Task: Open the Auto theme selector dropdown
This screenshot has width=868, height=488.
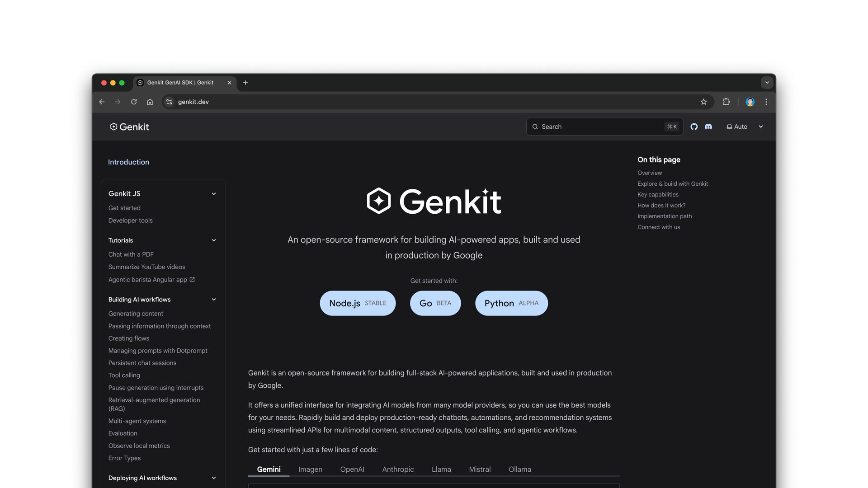Action: 745,127
